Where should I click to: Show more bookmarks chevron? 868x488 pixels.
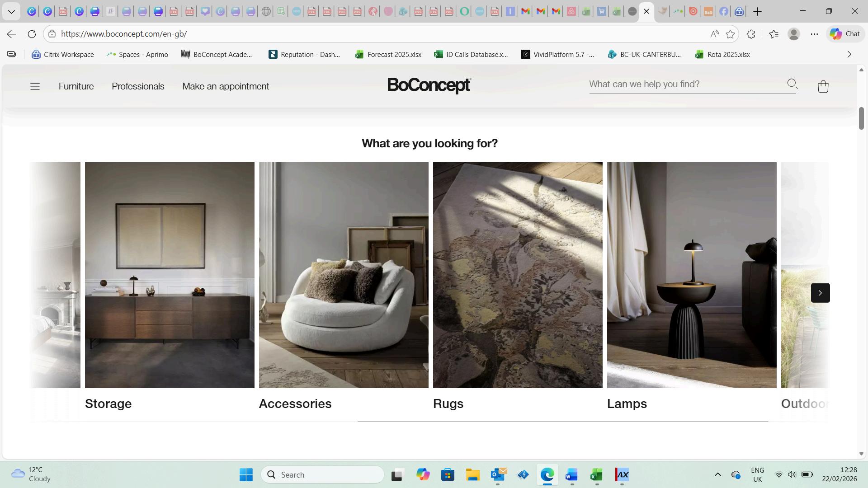tap(849, 54)
